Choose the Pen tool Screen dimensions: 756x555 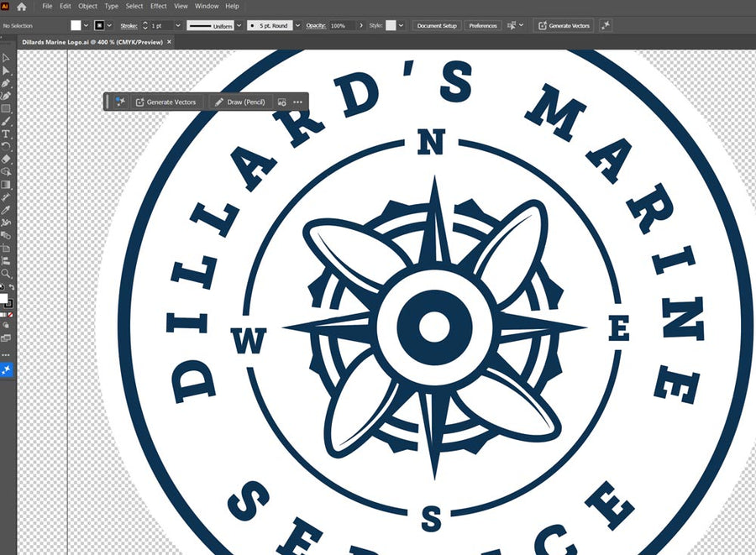6,83
